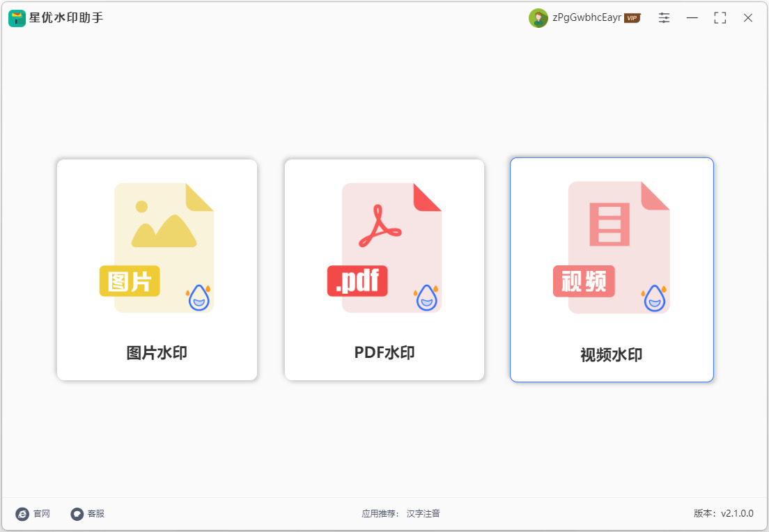Click the VIP badge next to username
769x532 pixels.
(632, 18)
